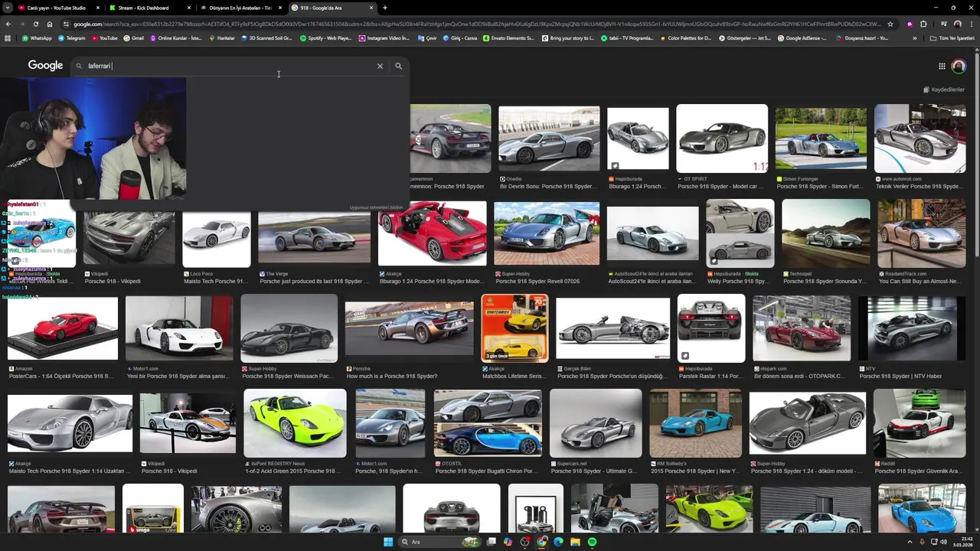Open File Explorer from the taskbar
Screen dimensions: 980x551
pos(575,542)
